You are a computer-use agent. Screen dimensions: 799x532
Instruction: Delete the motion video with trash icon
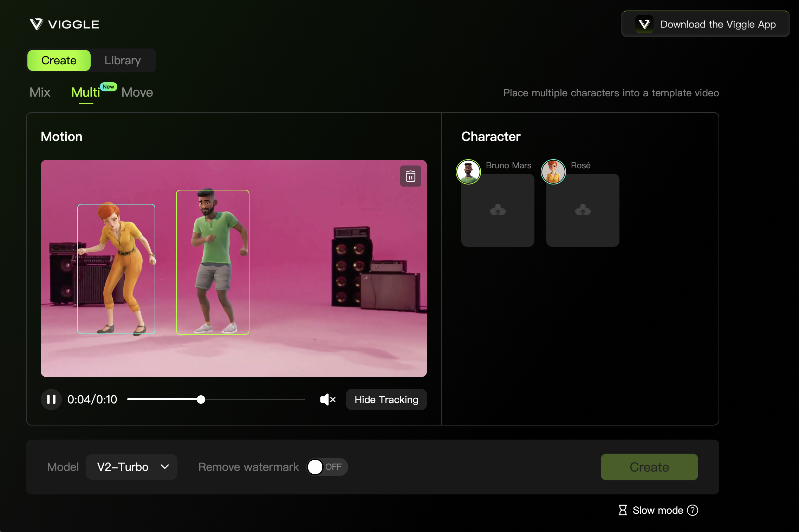click(x=410, y=176)
